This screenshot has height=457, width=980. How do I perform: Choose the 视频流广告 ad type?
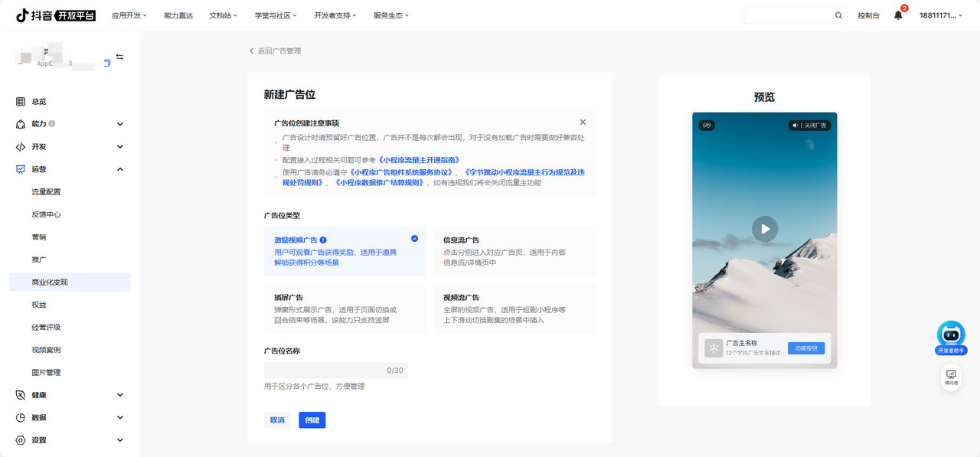pos(514,308)
